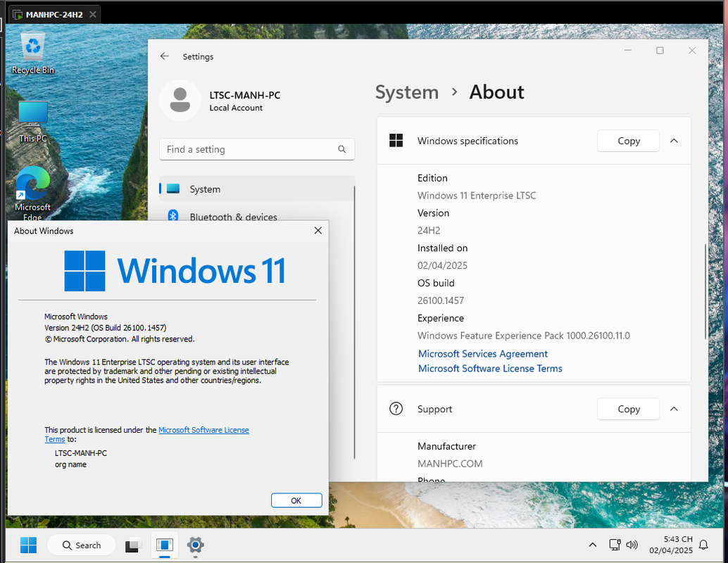Click in the Find a setting field
Image resolution: width=728 pixels, height=563 pixels.
point(257,149)
